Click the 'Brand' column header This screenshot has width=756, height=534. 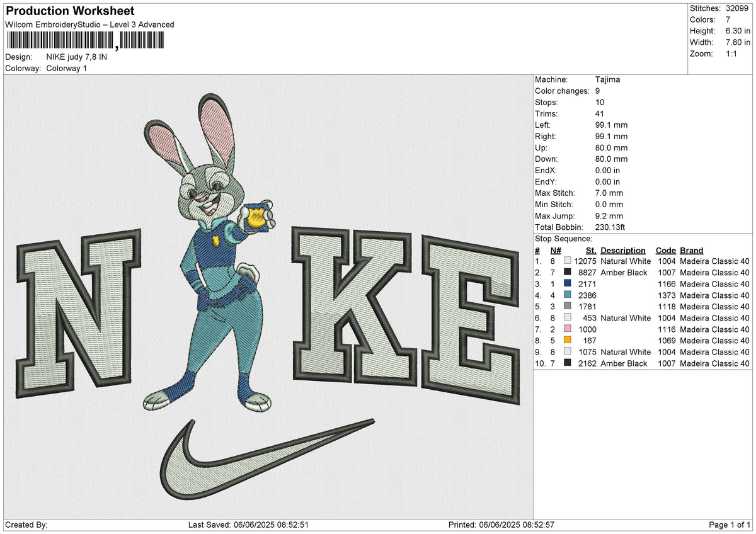click(x=692, y=251)
